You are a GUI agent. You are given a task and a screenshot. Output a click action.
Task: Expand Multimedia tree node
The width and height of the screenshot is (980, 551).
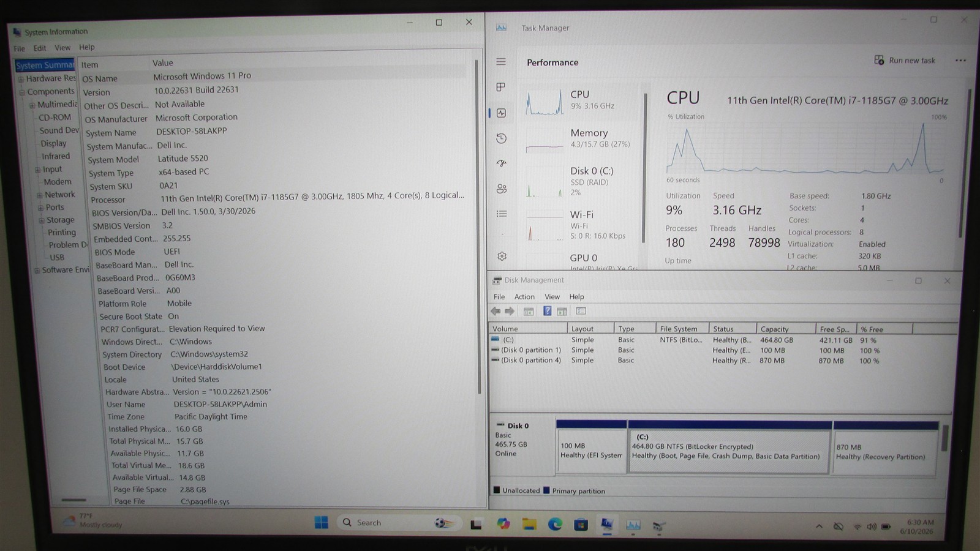click(32, 105)
